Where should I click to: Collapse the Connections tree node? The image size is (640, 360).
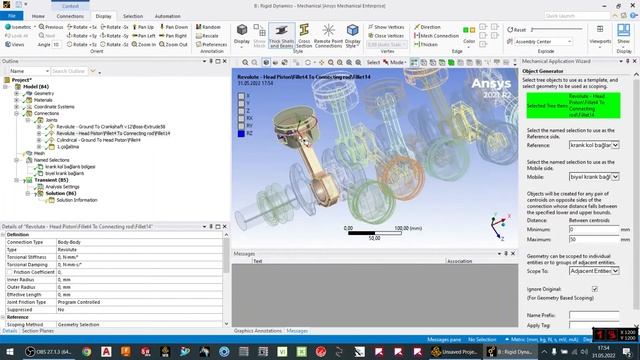tap(17, 113)
